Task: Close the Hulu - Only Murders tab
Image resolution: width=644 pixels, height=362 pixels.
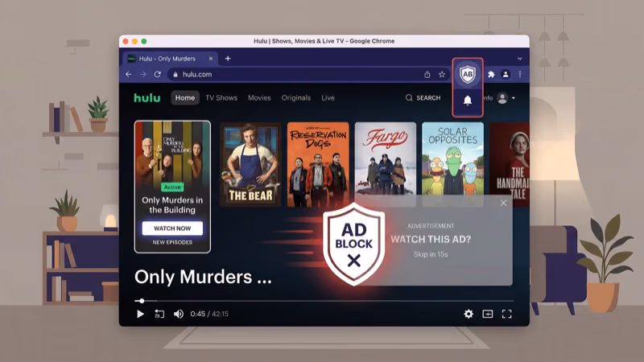Action: 211,59
